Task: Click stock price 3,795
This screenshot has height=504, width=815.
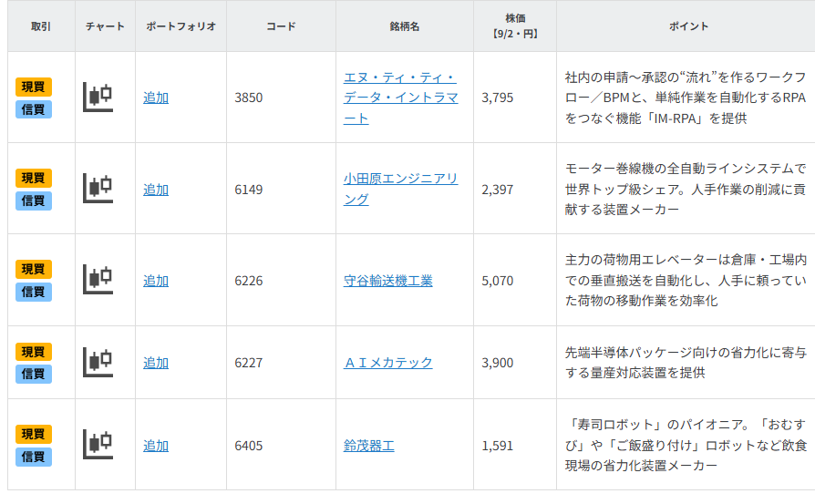Action: [x=498, y=98]
